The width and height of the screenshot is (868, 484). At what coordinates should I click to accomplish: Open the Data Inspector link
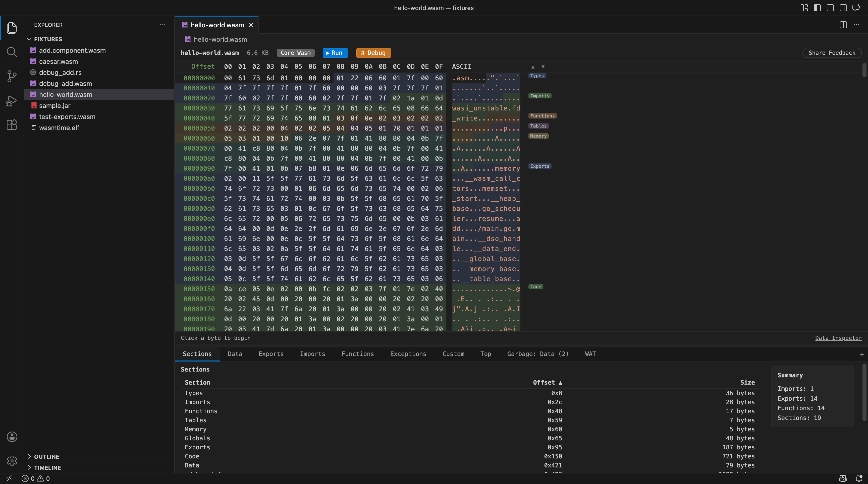click(838, 338)
